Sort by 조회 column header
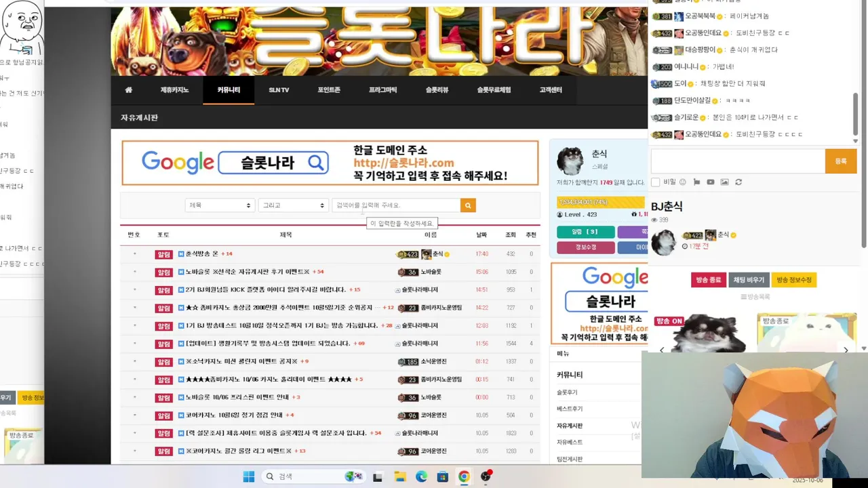Viewport: 868px width, 488px height. coord(511,235)
